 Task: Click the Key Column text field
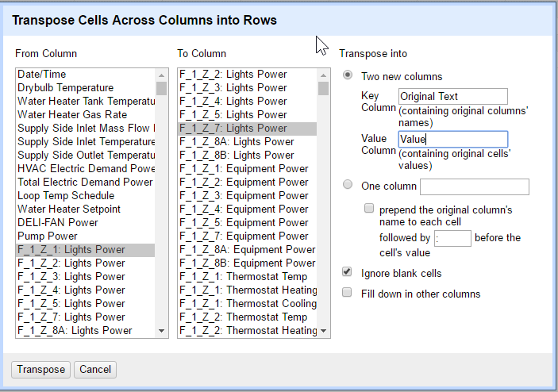point(452,96)
